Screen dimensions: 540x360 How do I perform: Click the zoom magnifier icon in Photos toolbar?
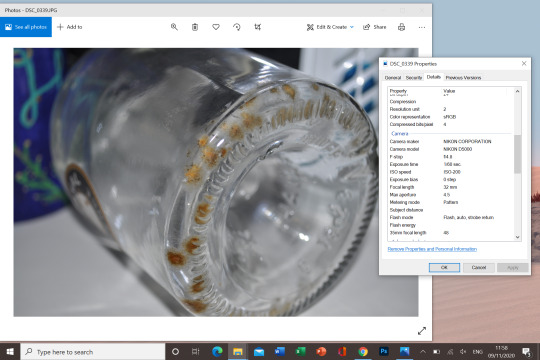(174, 27)
